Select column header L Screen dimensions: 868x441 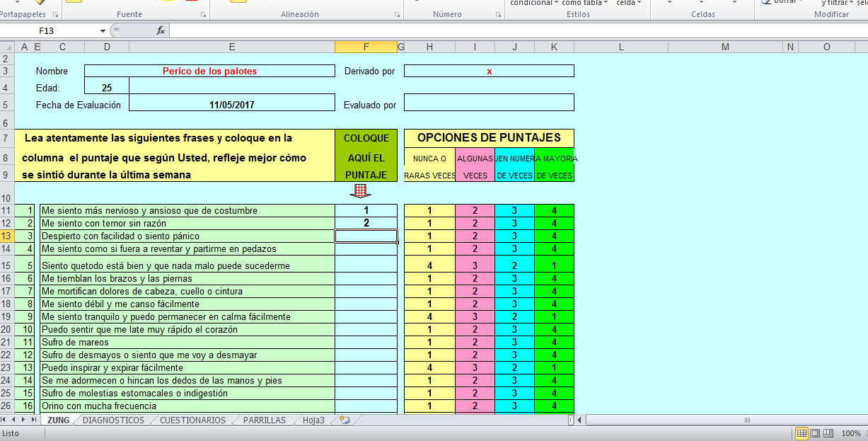(620, 47)
